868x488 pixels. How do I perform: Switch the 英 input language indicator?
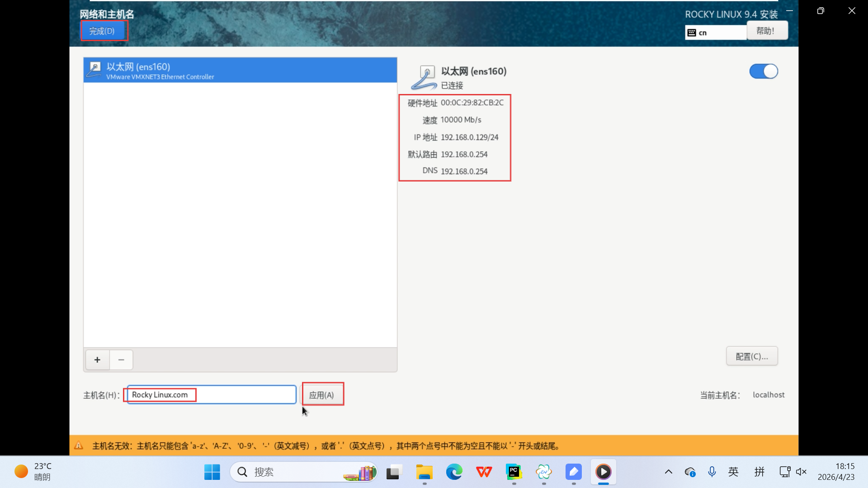733,472
